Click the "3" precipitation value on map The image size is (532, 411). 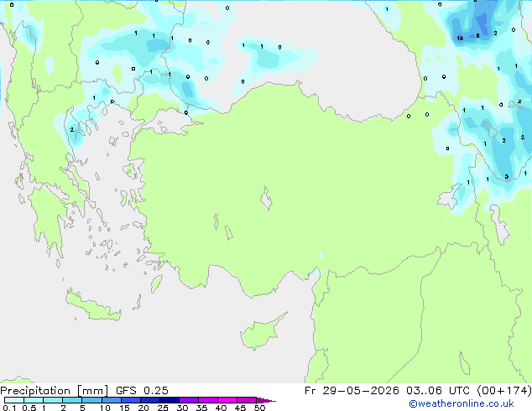tap(507, 177)
